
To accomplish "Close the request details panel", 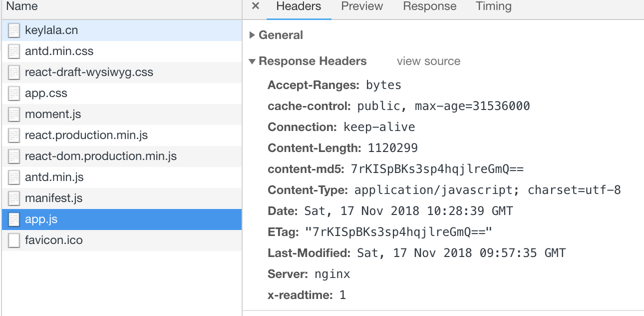I will coord(255,6).
